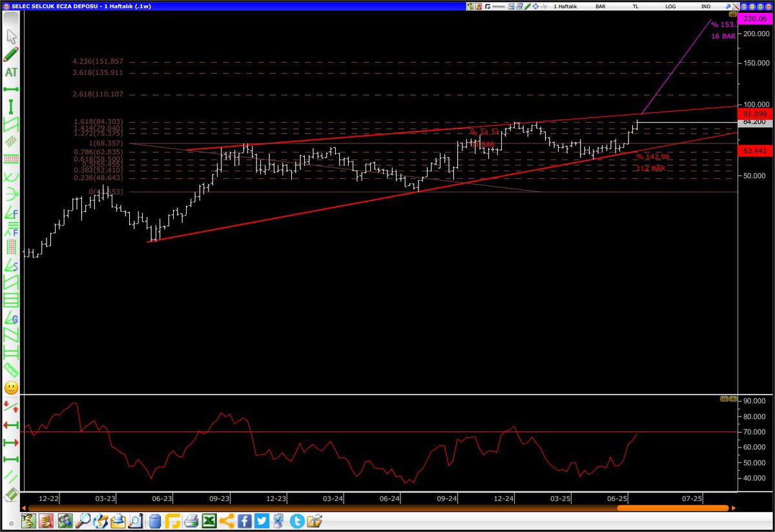Screen dimensions: 775x532
Task: Select the up-down arrows marker tool
Action: (x=11, y=407)
